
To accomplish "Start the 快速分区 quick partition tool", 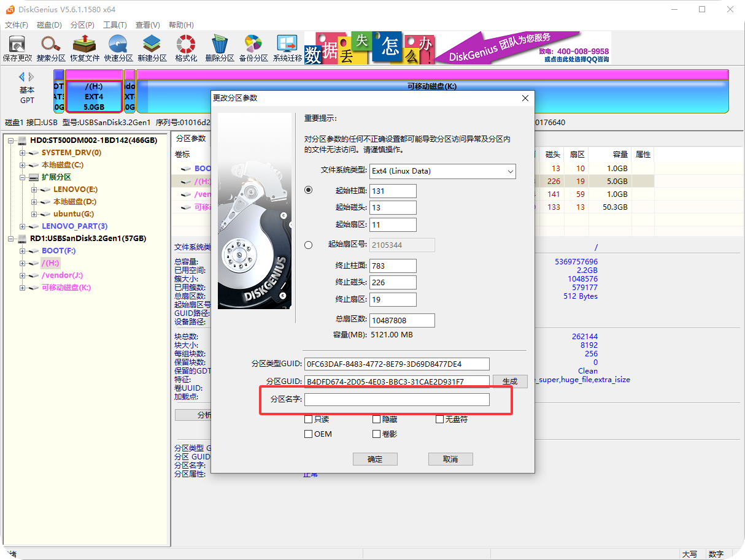I will point(118,48).
